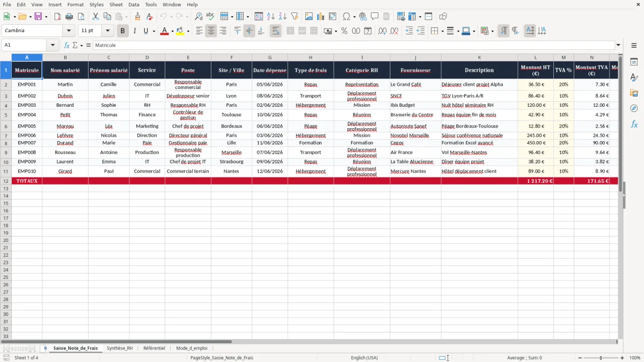Open the Format menu
The image size is (644, 362).
[75, 4]
